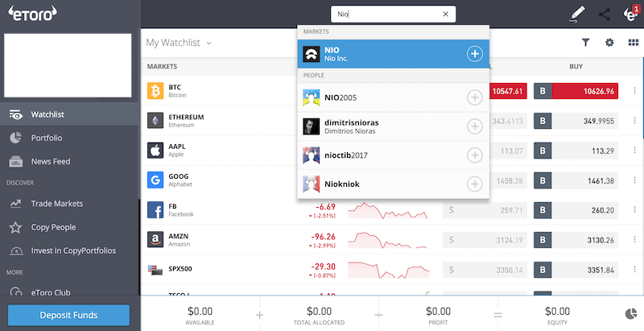
Task: Add Niokniok with plus icon
Action: pos(474,184)
